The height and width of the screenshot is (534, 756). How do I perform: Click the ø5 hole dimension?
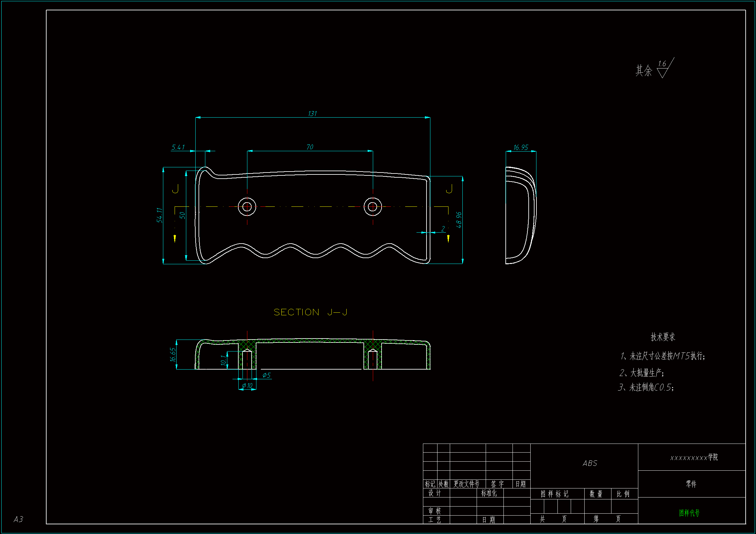[266, 375]
